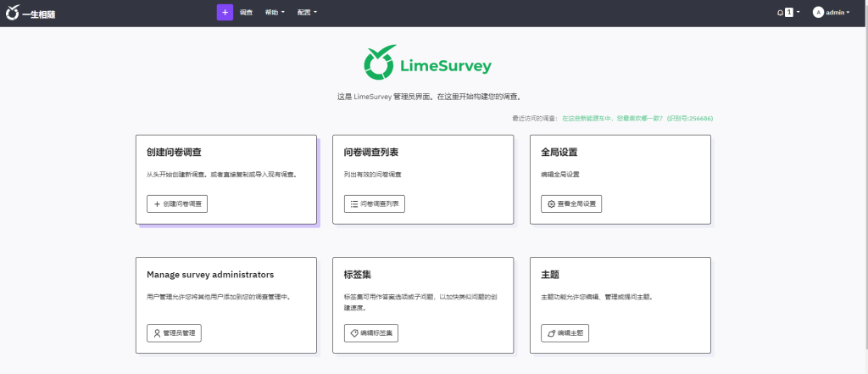The width and height of the screenshot is (868, 374).
Task: Click the 编辑全局设置 description text
Action: tap(559, 175)
